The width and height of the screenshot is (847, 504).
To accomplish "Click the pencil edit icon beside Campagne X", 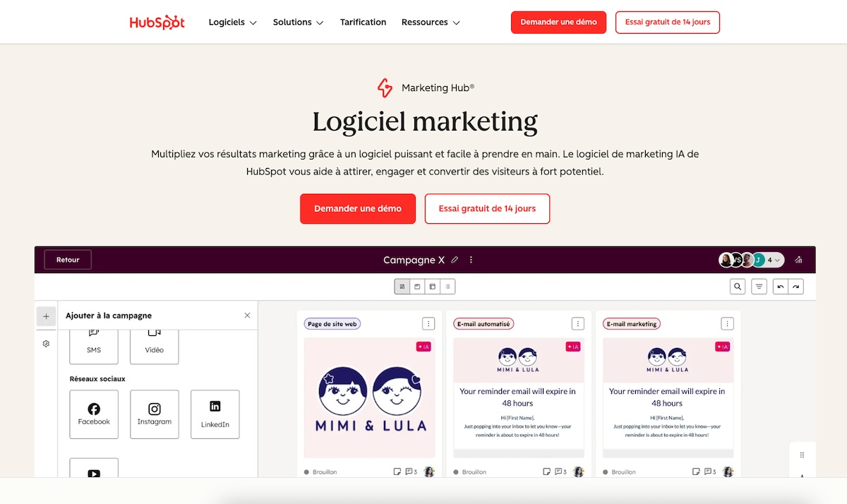I will (x=455, y=260).
